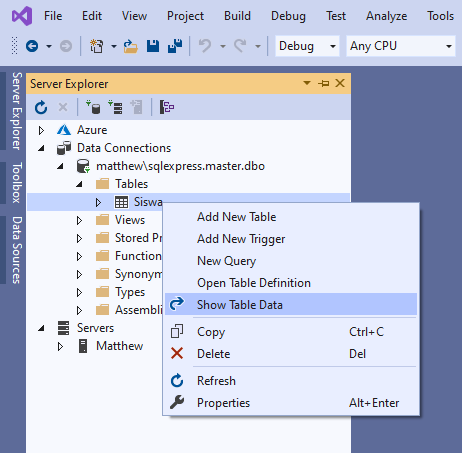Choose Add New Table in context menu

(x=291, y=217)
